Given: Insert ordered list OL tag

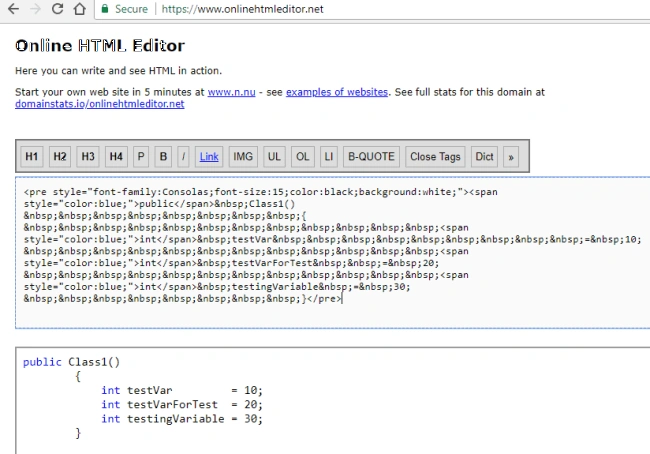Looking at the screenshot, I should tap(302, 157).
